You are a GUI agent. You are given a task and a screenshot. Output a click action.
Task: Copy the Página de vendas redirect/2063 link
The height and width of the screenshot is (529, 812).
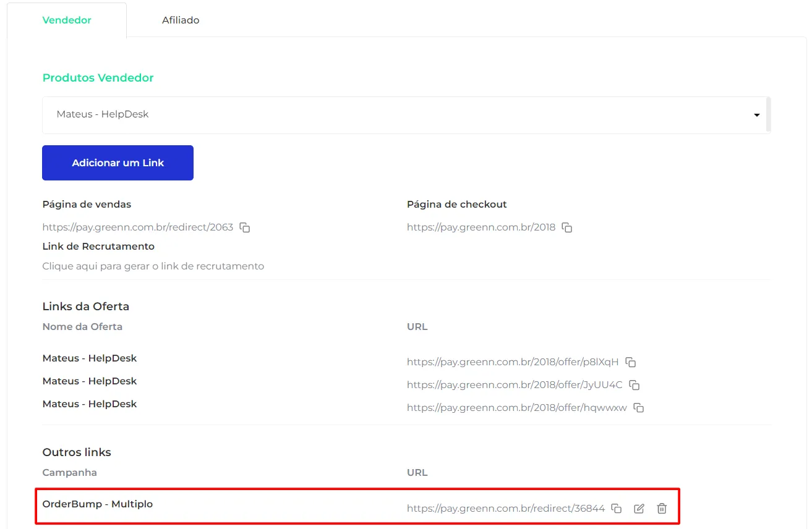(x=245, y=227)
